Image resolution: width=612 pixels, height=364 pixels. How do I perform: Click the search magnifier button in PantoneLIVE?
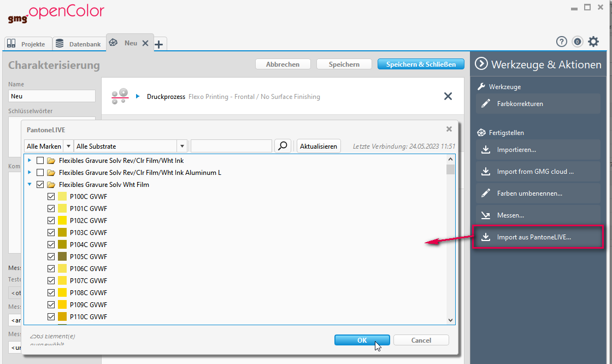coord(283,146)
